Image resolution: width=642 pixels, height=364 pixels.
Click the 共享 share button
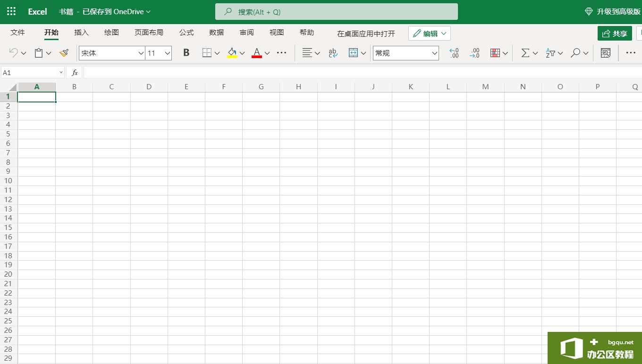click(x=615, y=34)
